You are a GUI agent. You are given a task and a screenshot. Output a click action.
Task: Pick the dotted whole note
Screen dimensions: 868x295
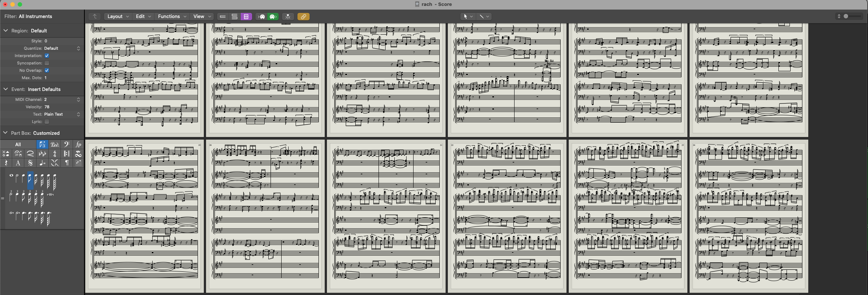coord(11,213)
